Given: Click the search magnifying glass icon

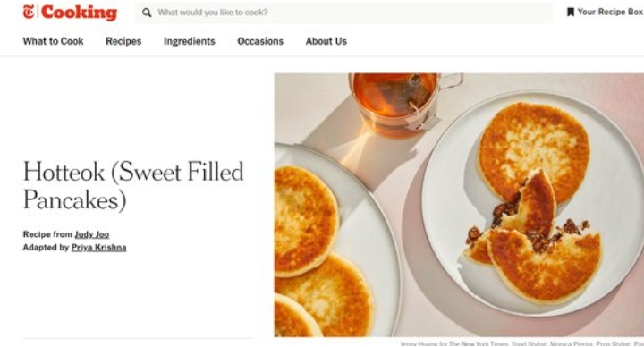Looking at the screenshot, I should 147,13.
